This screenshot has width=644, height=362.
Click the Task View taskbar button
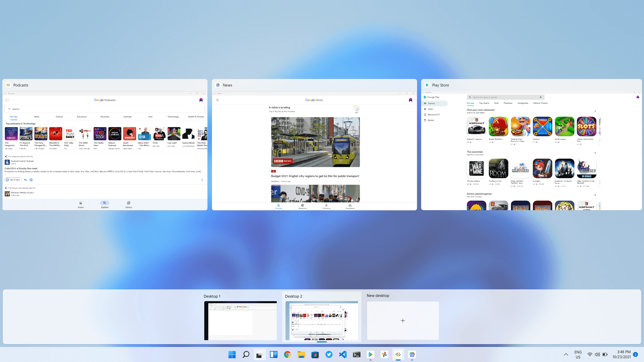260,354
